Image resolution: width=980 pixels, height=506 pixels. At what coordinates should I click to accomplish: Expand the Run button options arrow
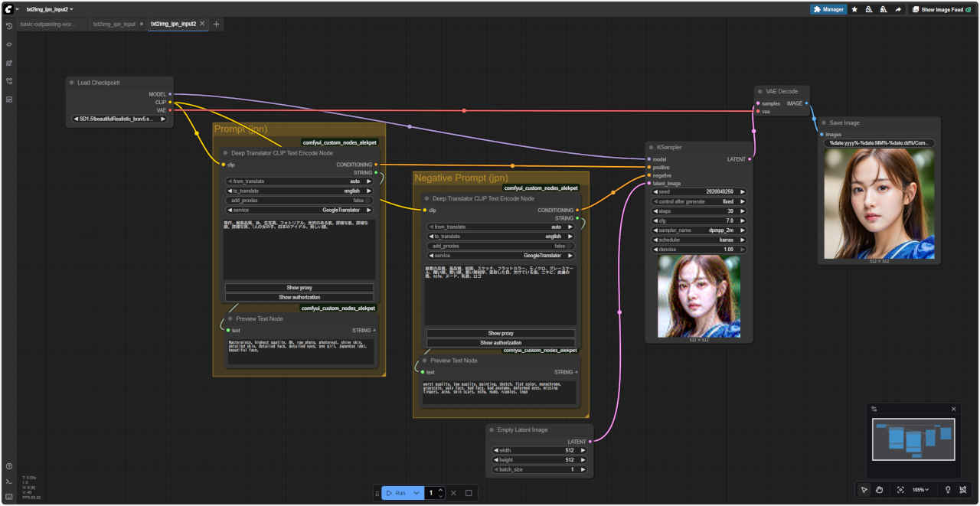coord(416,493)
